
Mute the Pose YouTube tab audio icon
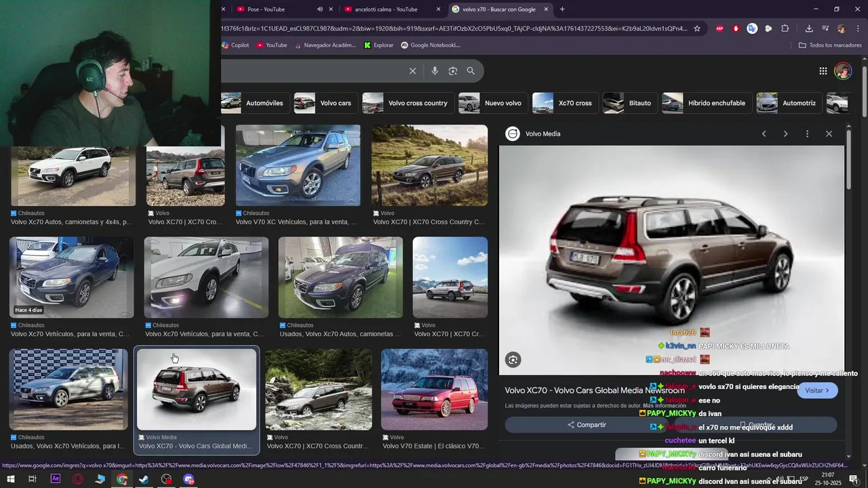click(x=320, y=9)
